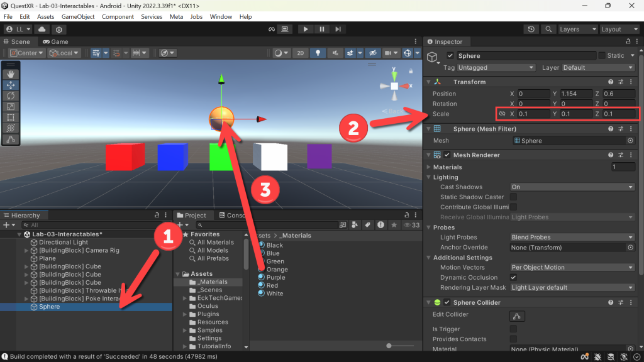Toggle scene visibility hidden-objects icon
644x362 pixels.
click(x=372, y=53)
